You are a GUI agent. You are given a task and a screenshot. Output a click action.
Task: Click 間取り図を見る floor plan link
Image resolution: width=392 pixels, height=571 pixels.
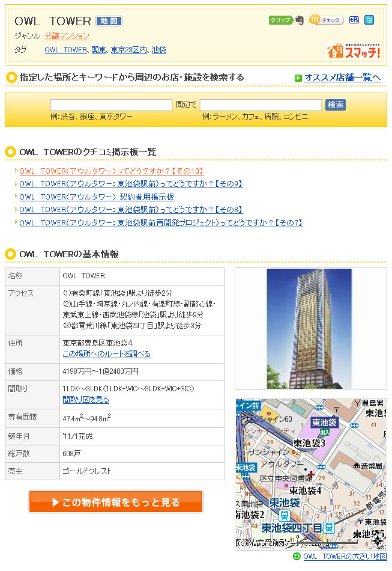pyautogui.click(x=86, y=400)
